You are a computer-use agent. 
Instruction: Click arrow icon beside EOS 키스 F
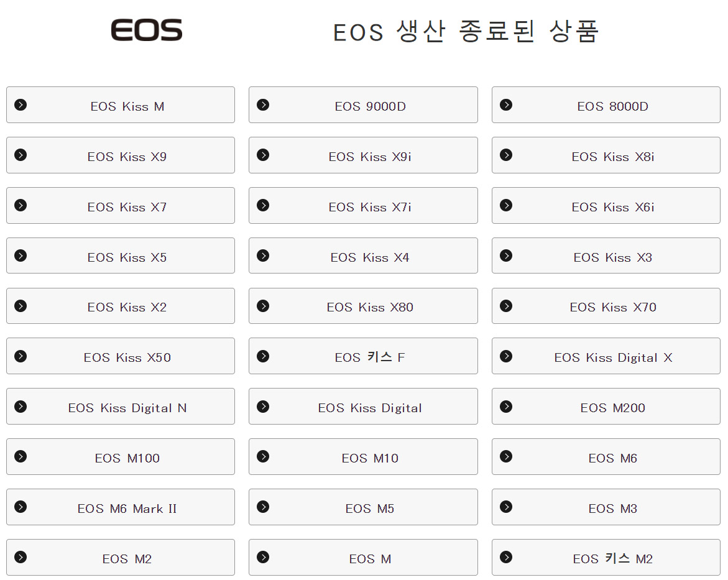point(263,356)
